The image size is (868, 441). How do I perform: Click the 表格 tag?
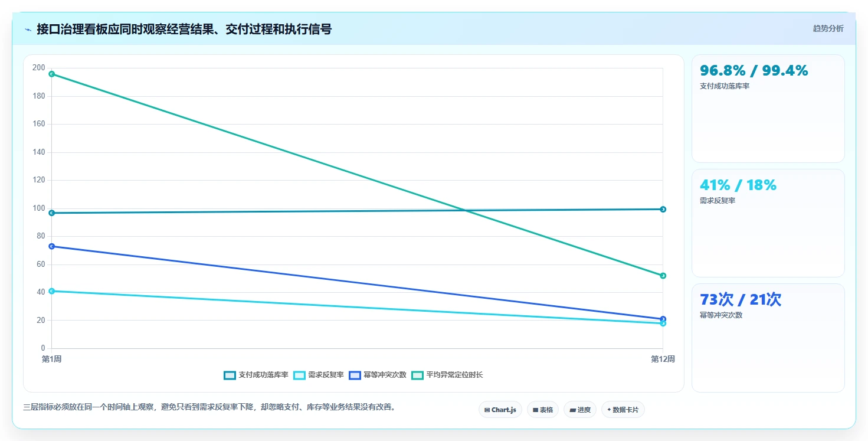542,410
